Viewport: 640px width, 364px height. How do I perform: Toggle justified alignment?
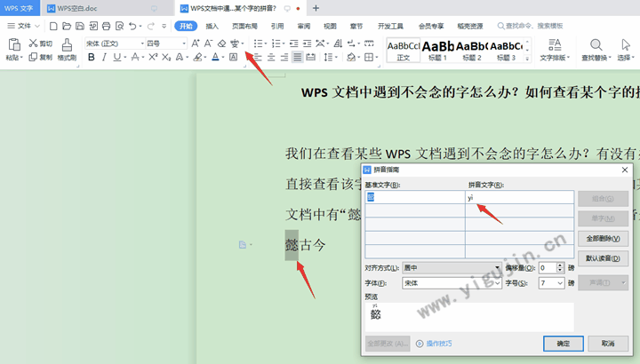coord(298,58)
